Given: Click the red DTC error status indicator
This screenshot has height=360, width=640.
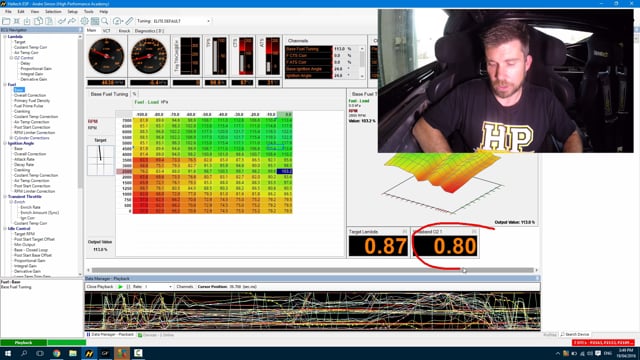Looking at the screenshot, I should pyautogui.click(x=603, y=343).
